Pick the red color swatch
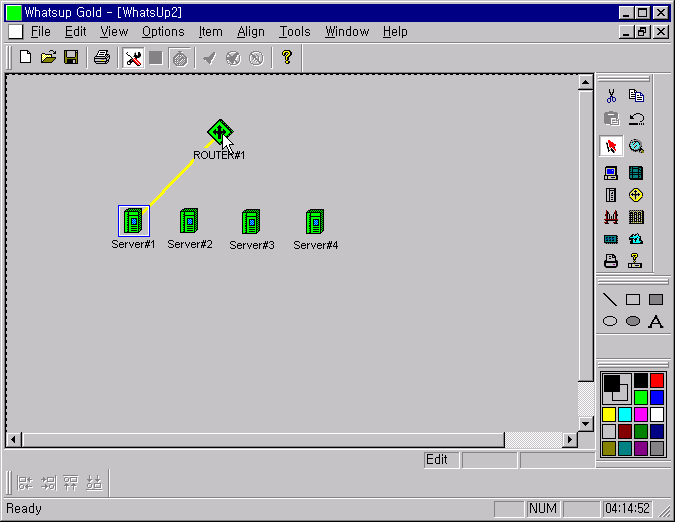 pyautogui.click(x=657, y=381)
